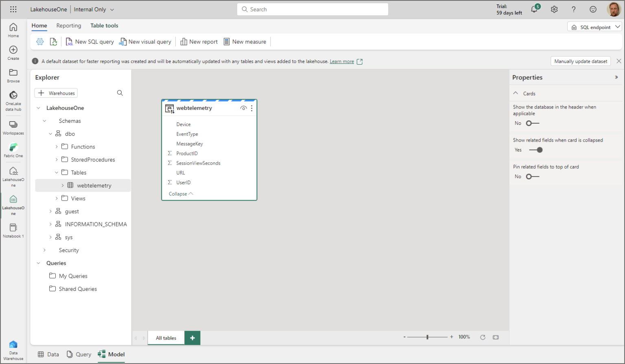Enable showing the database in the card header
Viewport: 625px width, 364px height.
pos(532,123)
